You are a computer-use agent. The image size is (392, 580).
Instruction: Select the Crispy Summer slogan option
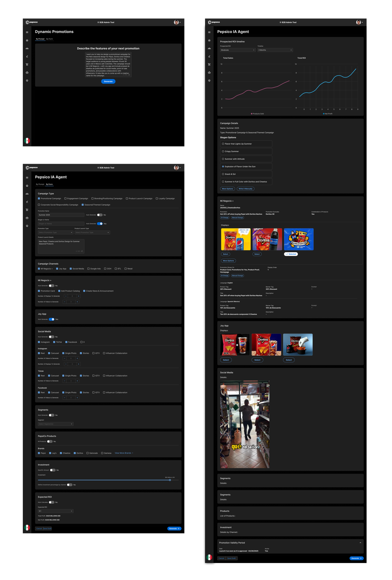246,152
